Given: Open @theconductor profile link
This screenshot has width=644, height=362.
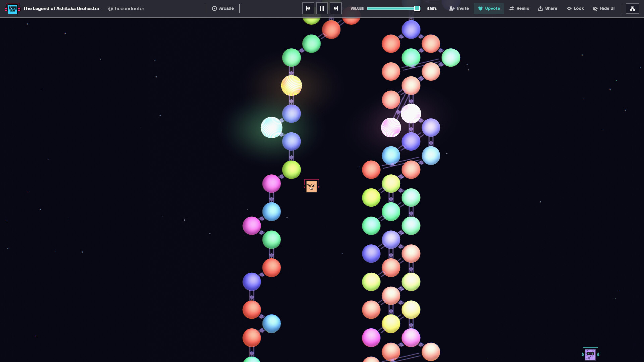Looking at the screenshot, I should click(x=126, y=8).
